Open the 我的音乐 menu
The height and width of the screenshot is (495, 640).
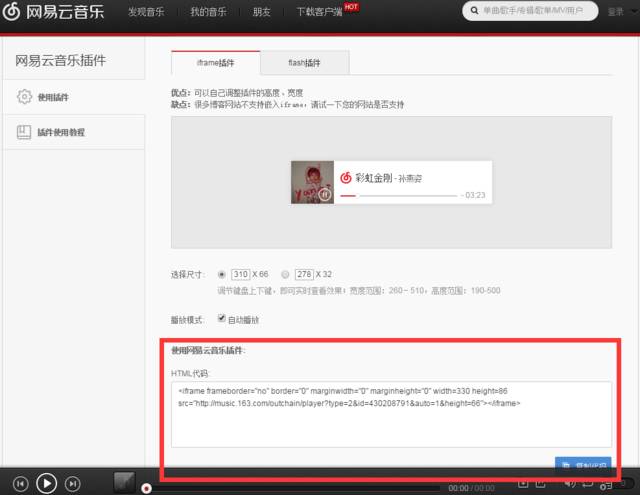point(208,12)
